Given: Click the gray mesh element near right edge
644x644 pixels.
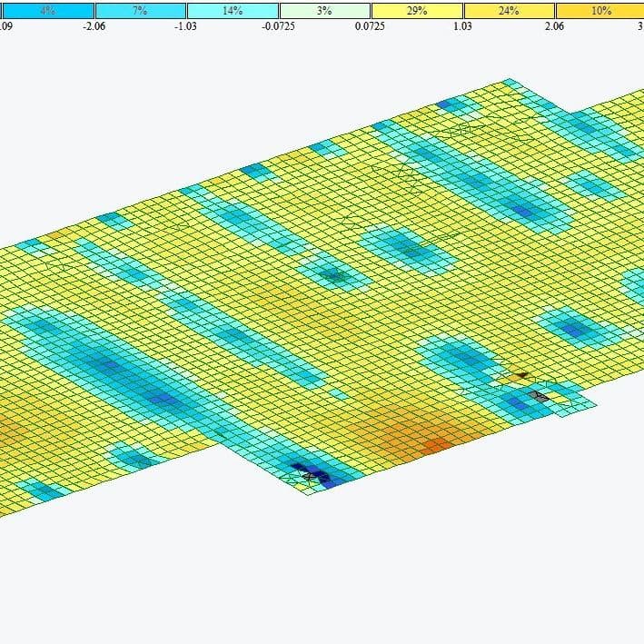Looking at the screenshot, I should 539,396.
